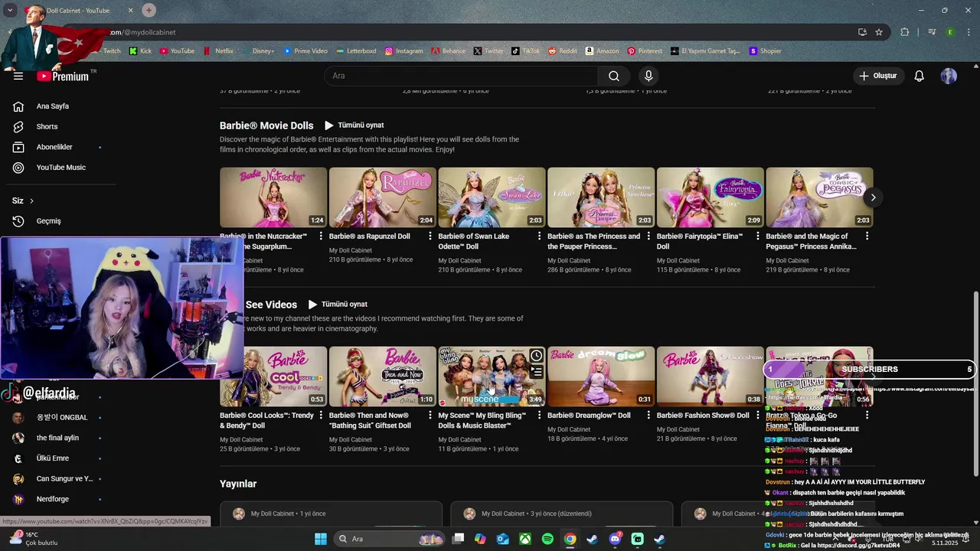
Task: Open the Windows Start menu
Action: [321, 539]
